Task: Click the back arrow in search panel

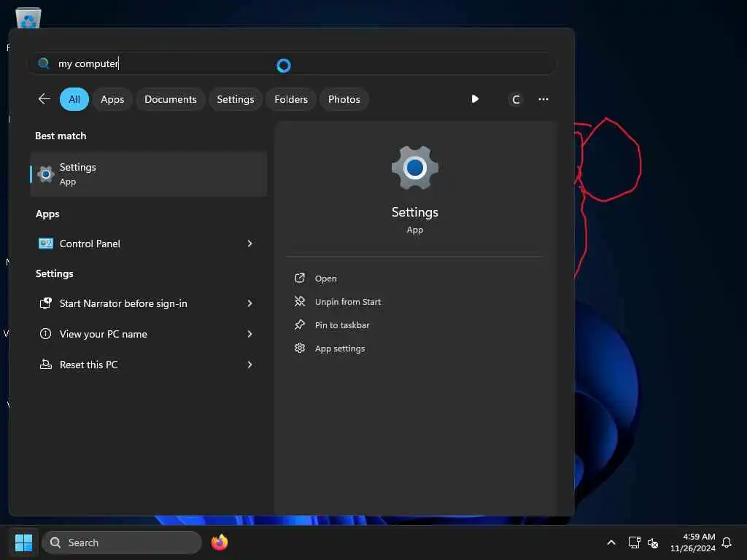Action: (x=44, y=99)
